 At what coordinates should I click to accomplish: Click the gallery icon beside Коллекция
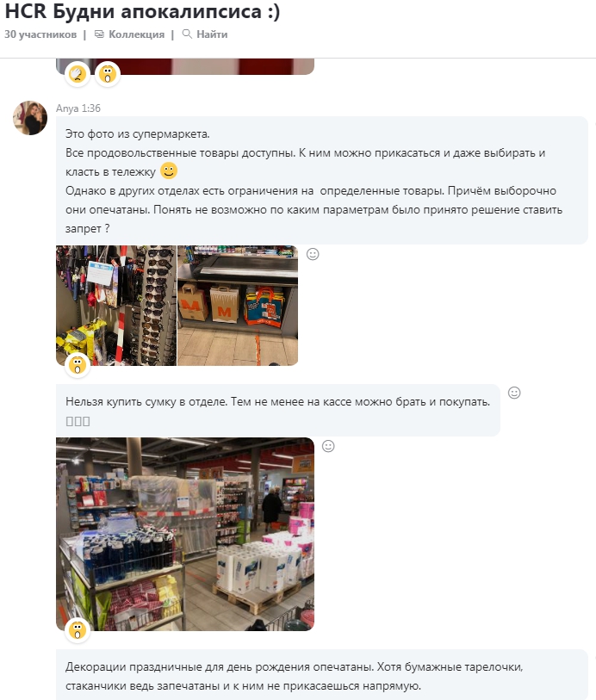click(99, 34)
